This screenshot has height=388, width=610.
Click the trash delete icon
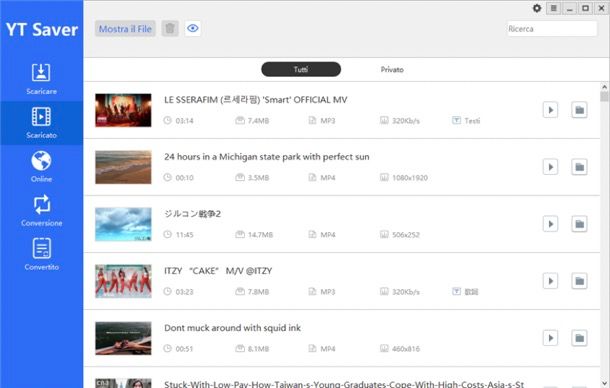click(x=170, y=28)
